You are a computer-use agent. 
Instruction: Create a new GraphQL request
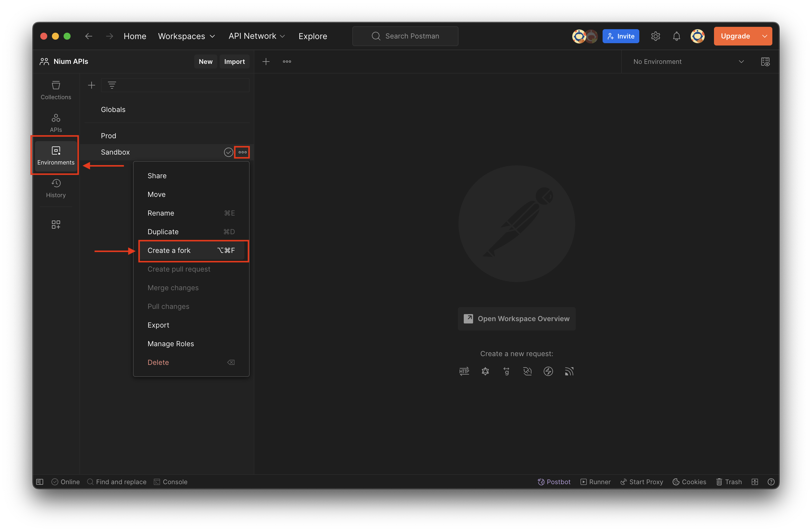tap(485, 371)
